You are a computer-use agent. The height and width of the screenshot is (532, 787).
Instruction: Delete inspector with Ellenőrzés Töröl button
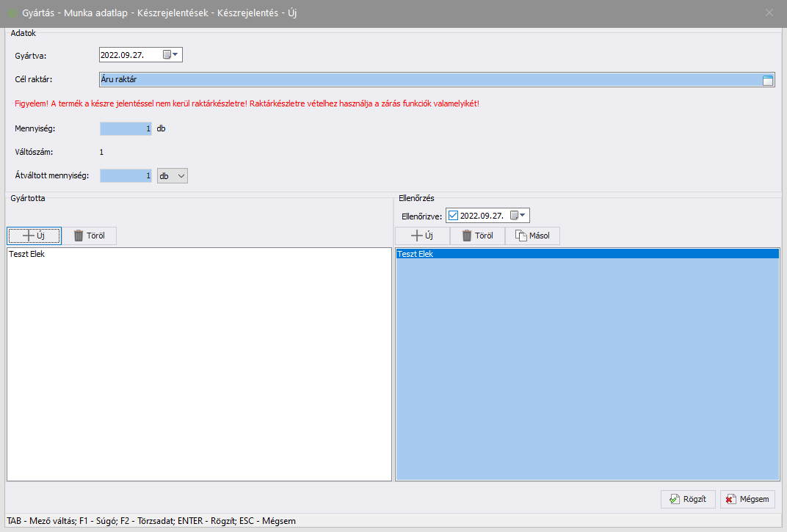click(477, 236)
